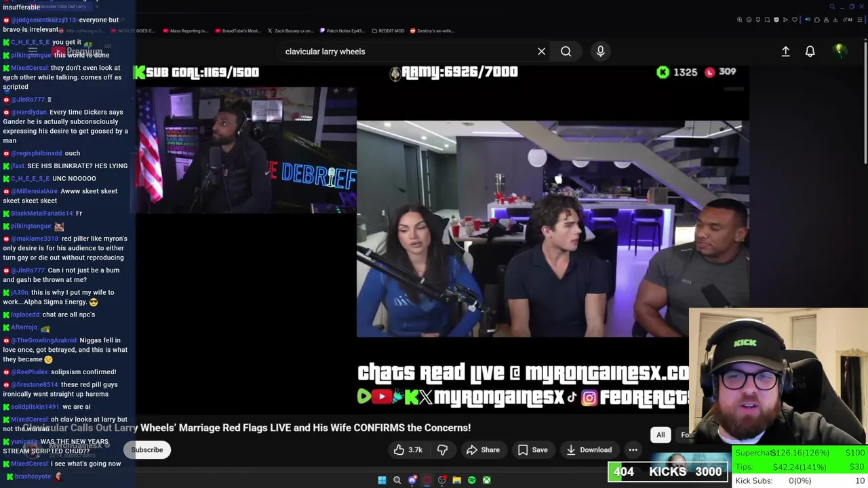Open YouTube notifications bell
Screen dimensions: 868x488
[x=810, y=52]
